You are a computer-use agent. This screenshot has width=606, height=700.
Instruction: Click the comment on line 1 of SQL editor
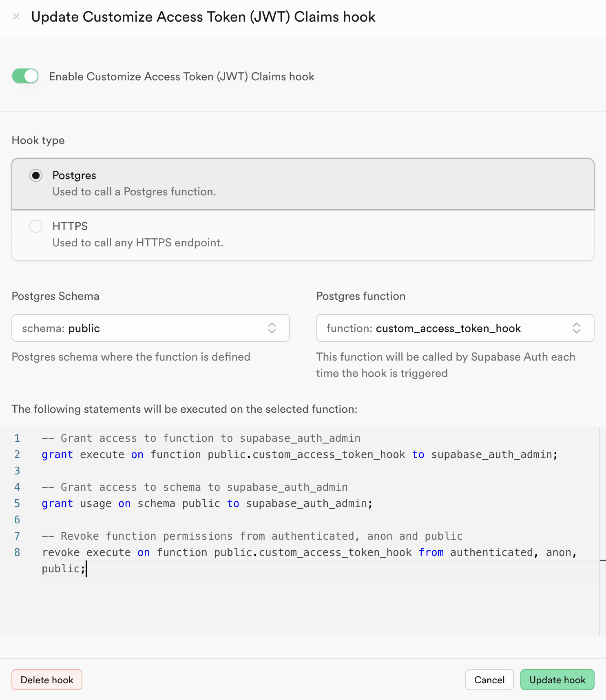pyautogui.click(x=201, y=438)
